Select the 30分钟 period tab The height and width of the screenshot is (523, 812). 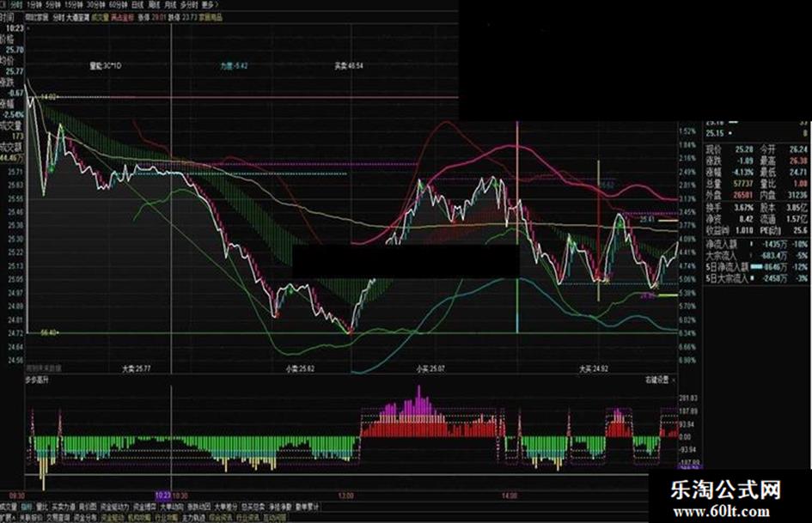(95, 4)
